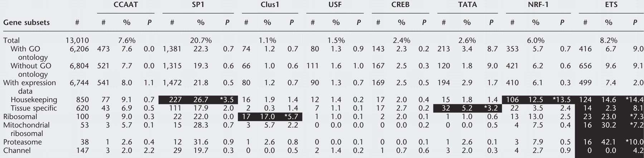Select the NRF-1 column heading
The height and width of the screenshot is (158, 644).
pyautogui.click(x=536, y=5)
